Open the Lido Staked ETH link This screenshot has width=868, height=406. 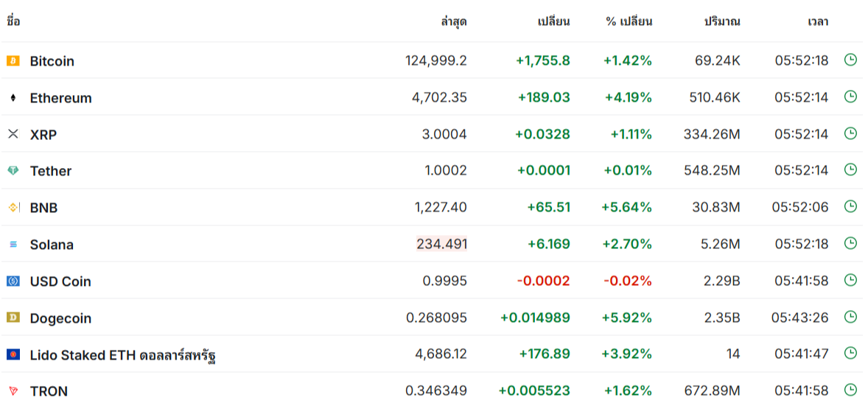122,355
